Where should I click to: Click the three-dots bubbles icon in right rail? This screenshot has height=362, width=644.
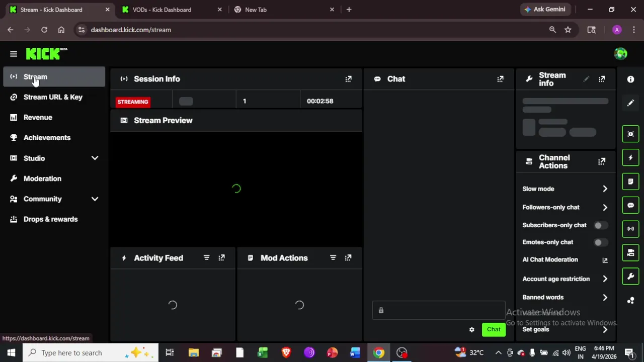coord(630,300)
